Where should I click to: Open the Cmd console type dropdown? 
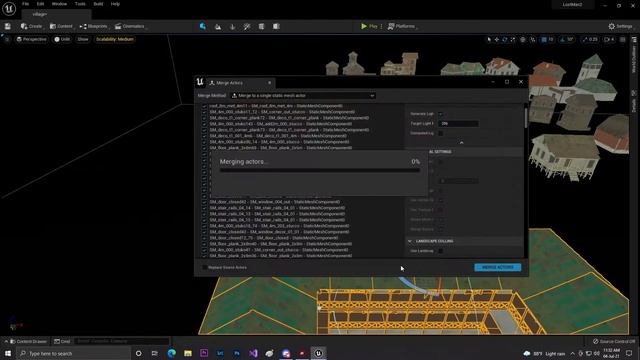(x=62, y=341)
